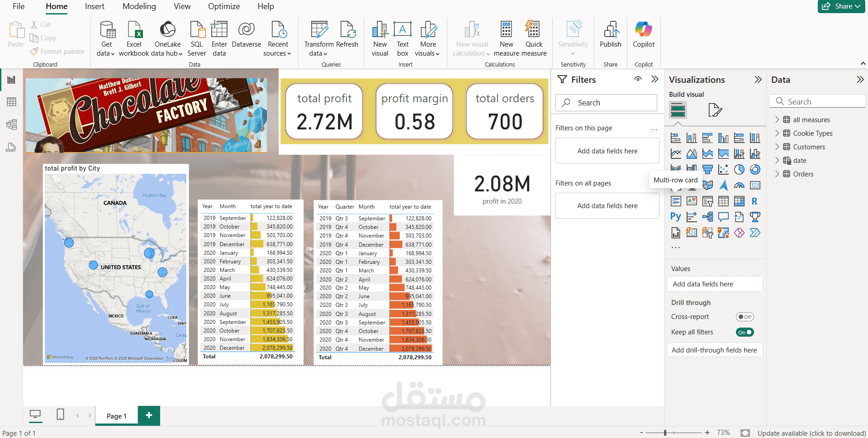The height and width of the screenshot is (438, 868).
Task: Switch to mobile layout view
Action: [x=60, y=414]
